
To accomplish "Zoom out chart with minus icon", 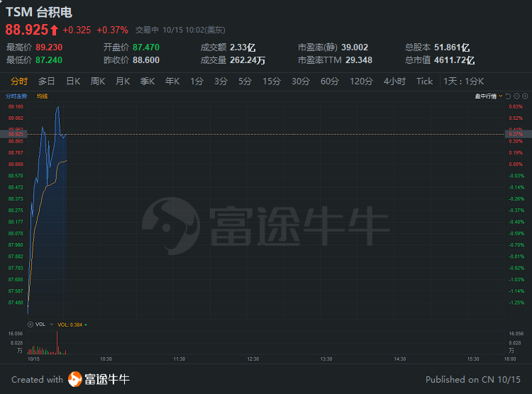I will (516, 96).
